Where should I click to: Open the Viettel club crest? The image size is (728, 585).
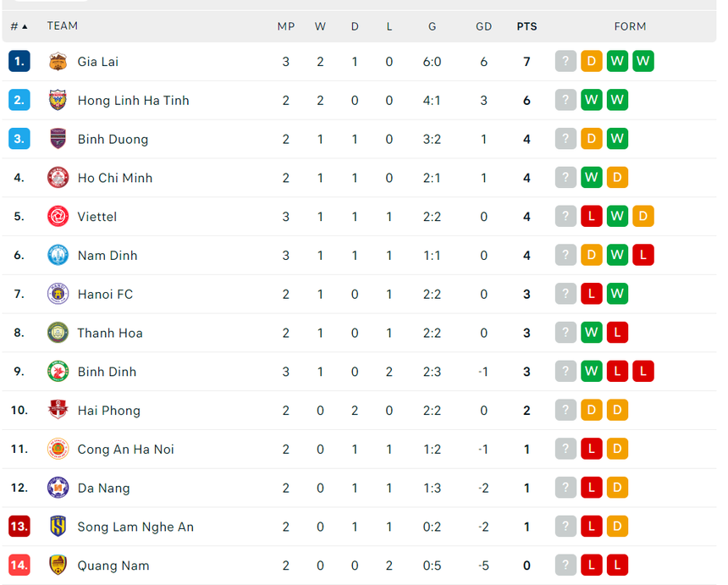point(58,216)
